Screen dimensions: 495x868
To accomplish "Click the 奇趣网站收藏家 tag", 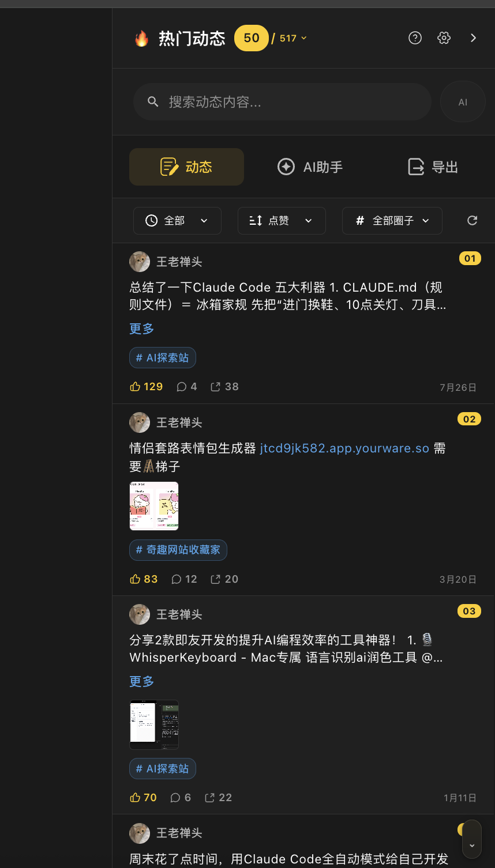I will coord(178,550).
